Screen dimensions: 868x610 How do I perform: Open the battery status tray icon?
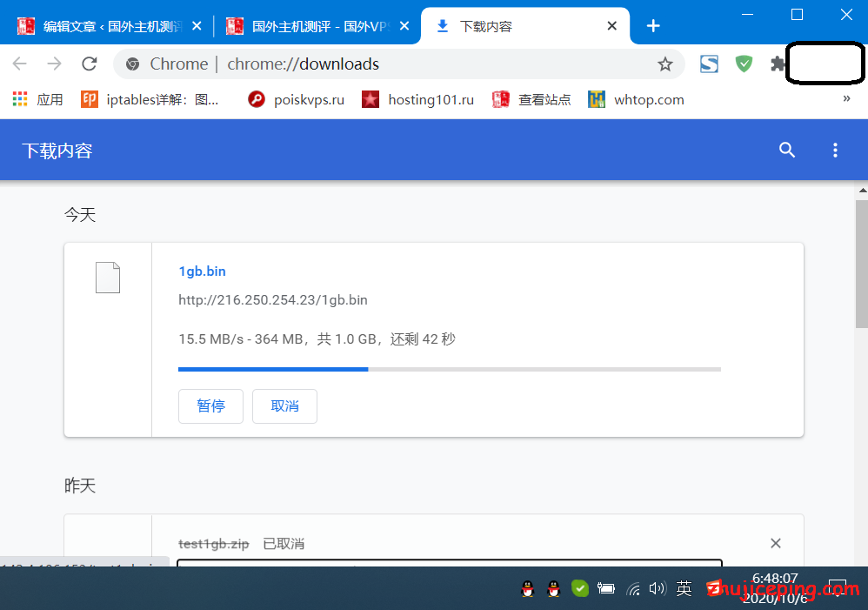click(x=605, y=588)
